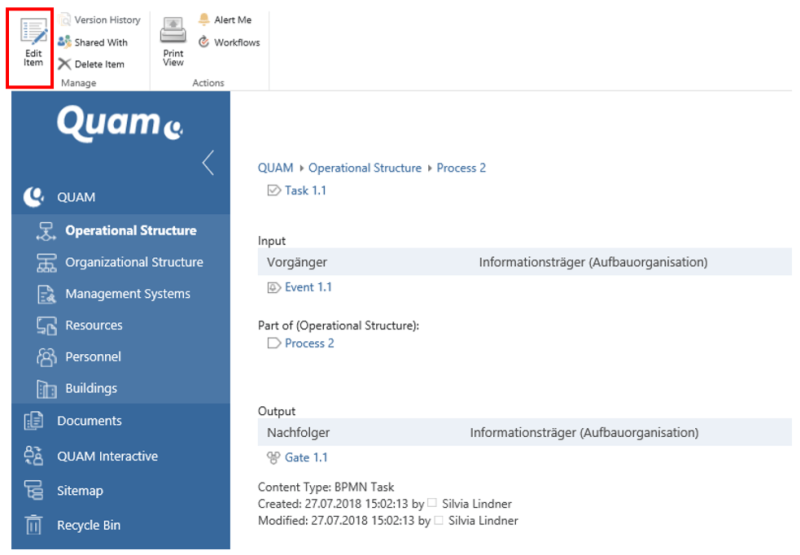Open Organizational Structure in the sidebar
The image size is (800, 555).
[134, 262]
